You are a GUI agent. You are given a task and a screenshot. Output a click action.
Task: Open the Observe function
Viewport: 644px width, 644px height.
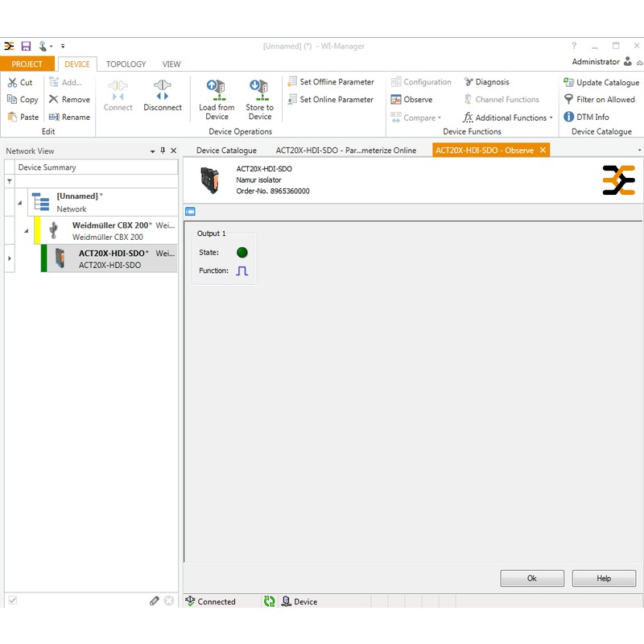click(x=411, y=99)
